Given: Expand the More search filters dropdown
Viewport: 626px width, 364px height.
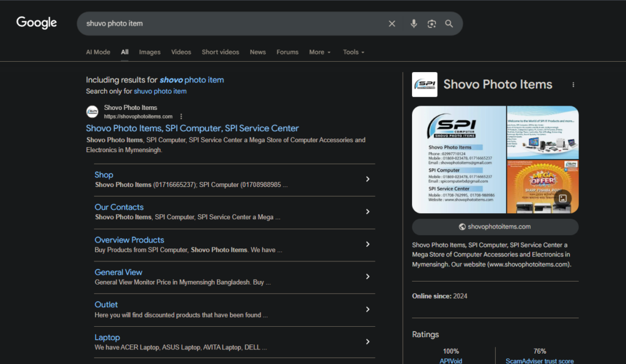Looking at the screenshot, I should (x=320, y=52).
